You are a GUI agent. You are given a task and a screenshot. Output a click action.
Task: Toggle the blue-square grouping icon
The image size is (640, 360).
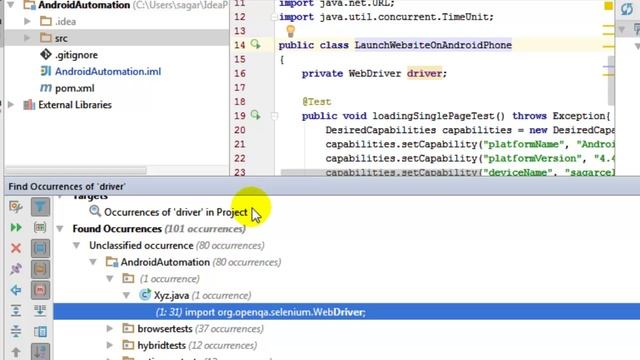40,248
